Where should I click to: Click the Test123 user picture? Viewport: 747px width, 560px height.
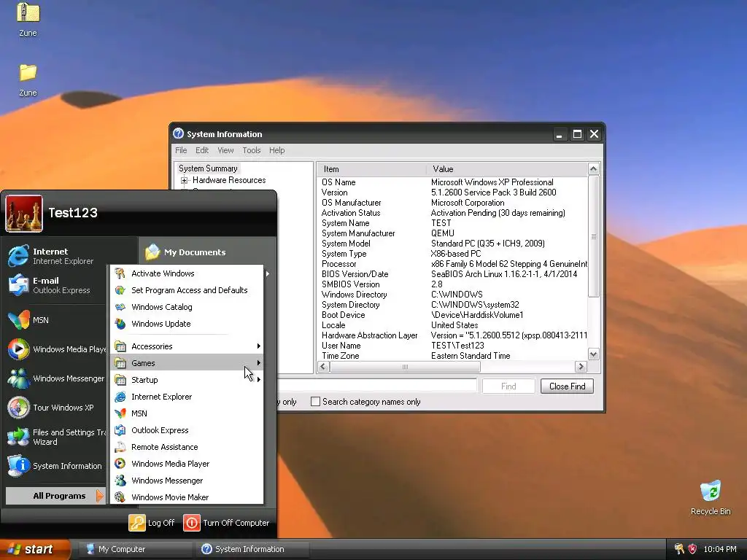pyautogui.click(x=24, y=214)
